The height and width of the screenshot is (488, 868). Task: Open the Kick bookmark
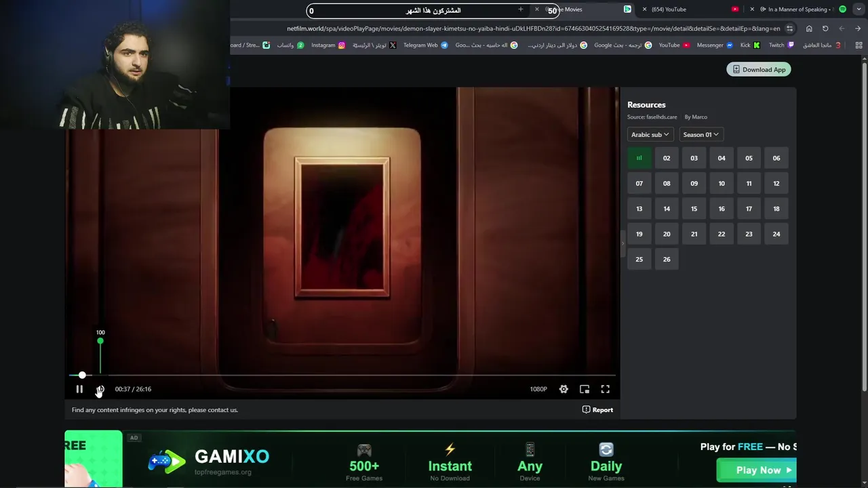click(750, 45)
